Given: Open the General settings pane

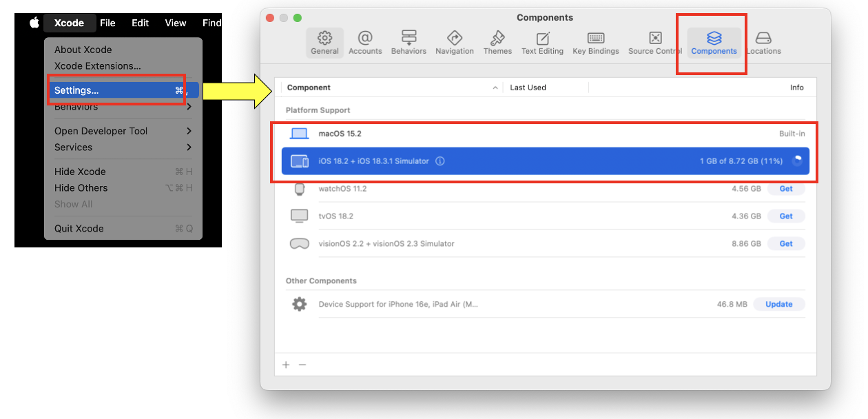Looking at the screenshot, I should [x=324, y=43].
